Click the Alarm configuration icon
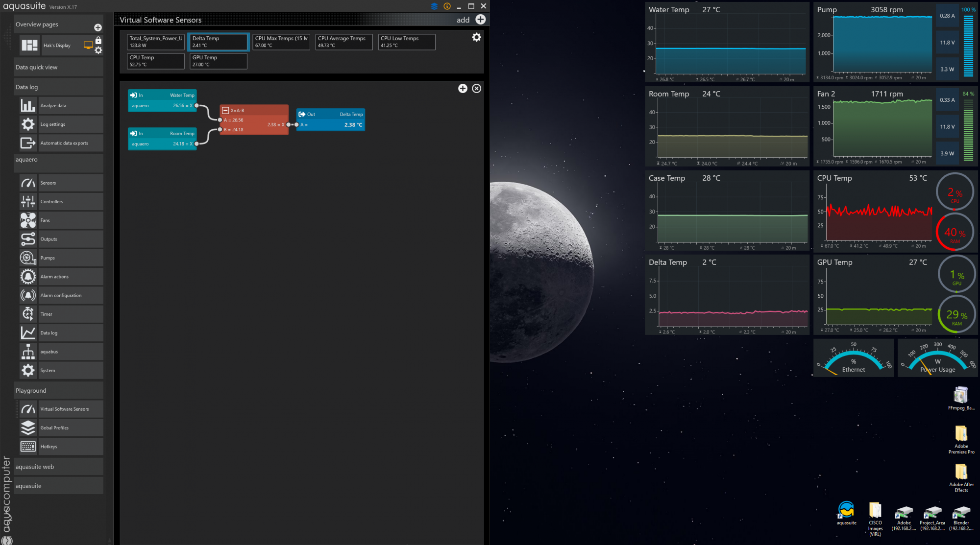 tap(28, 295)
